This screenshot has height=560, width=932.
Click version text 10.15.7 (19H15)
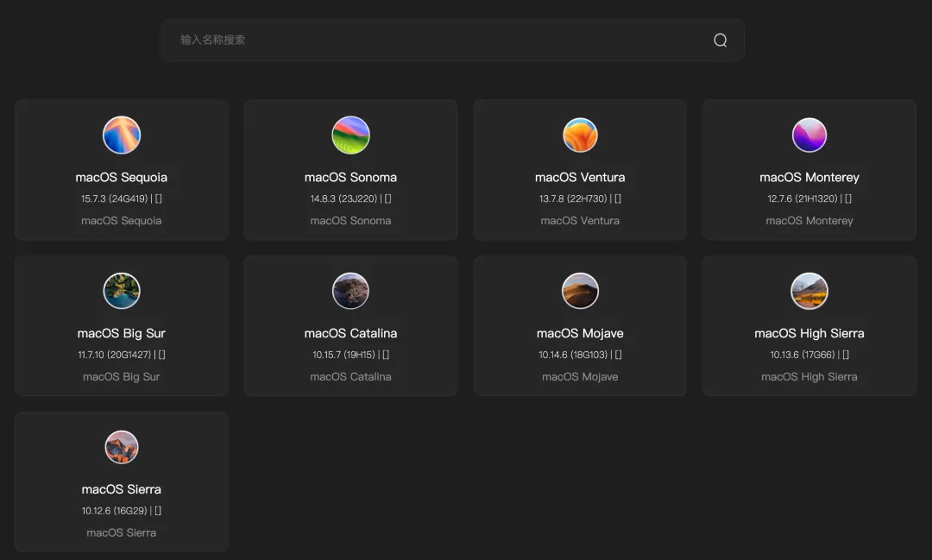point(343,355)
